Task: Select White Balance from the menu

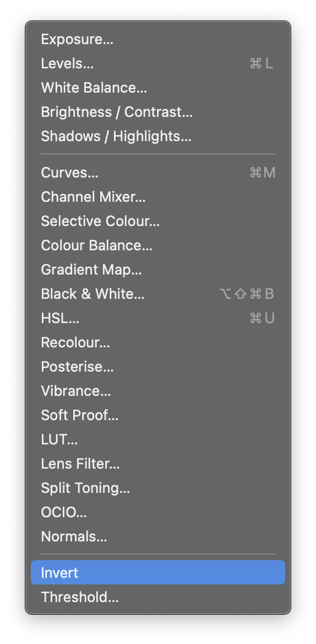Action: click(x=158, y=88)
